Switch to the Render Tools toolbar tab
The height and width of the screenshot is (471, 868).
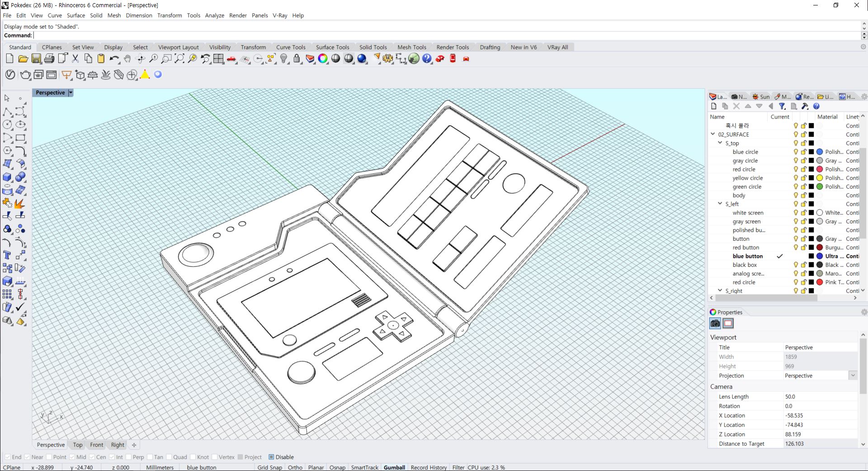pyautogui.click(x=453, y=47)
